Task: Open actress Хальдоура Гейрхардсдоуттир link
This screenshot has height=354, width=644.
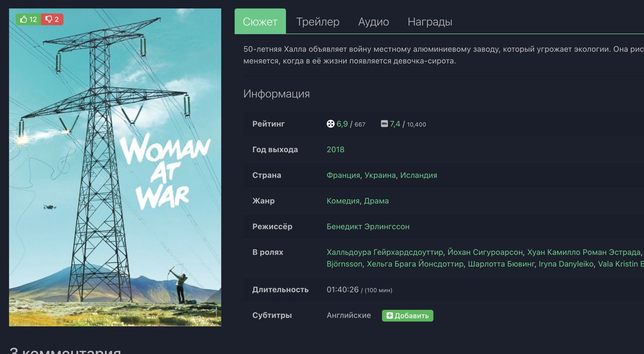Action: 385,252
